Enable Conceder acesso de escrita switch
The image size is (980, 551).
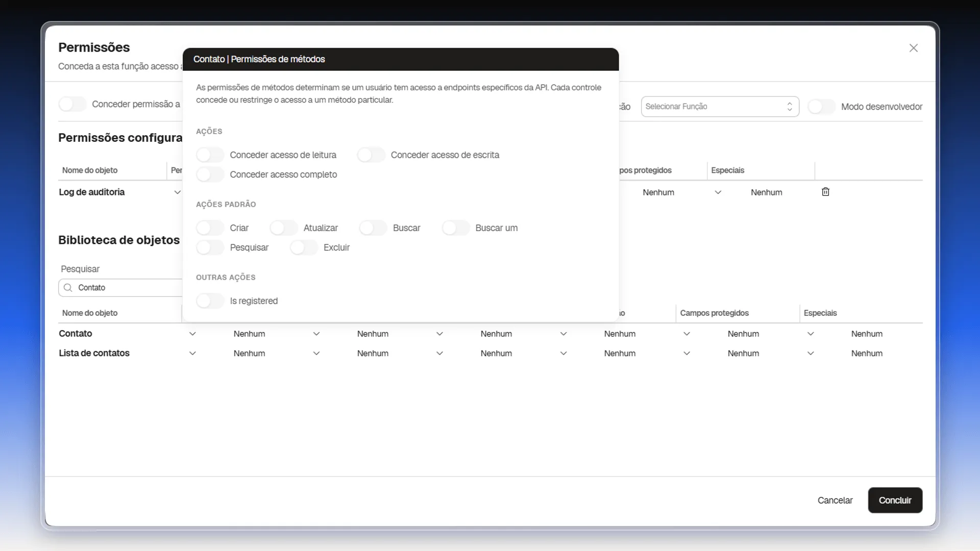(371, 155)
